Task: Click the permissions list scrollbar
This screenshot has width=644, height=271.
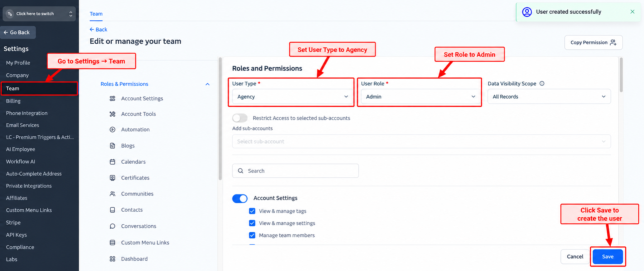Action: pyautogui.click(x=220, y=119)
